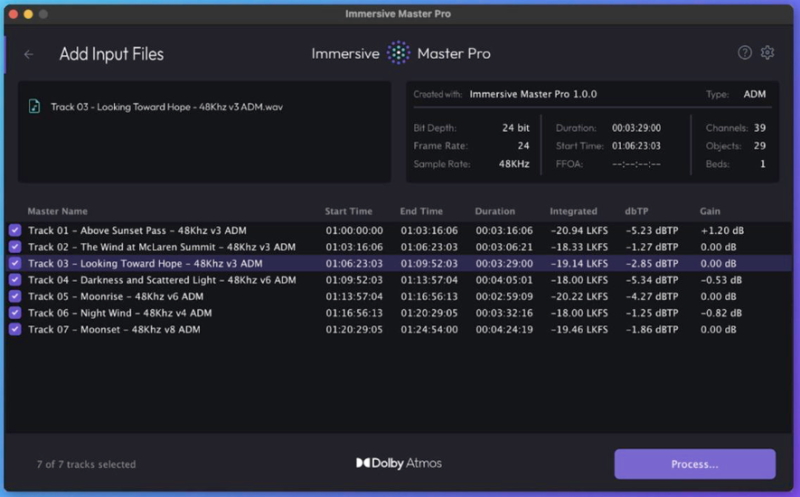Click the +1.20 dB gain value of Track 01

click(722, 230)
